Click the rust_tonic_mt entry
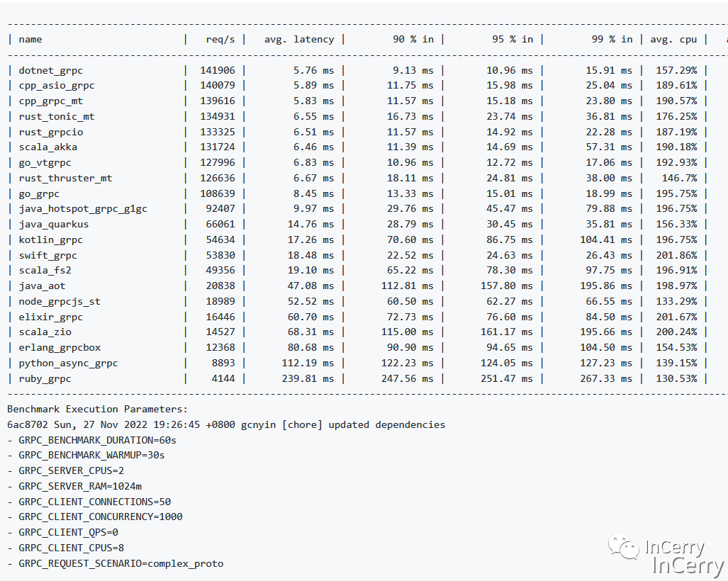 coord(57,116)
